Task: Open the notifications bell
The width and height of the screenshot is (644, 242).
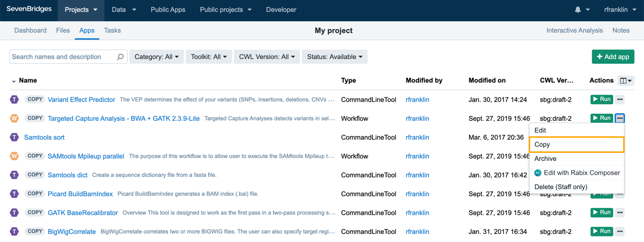Action: 578,10
